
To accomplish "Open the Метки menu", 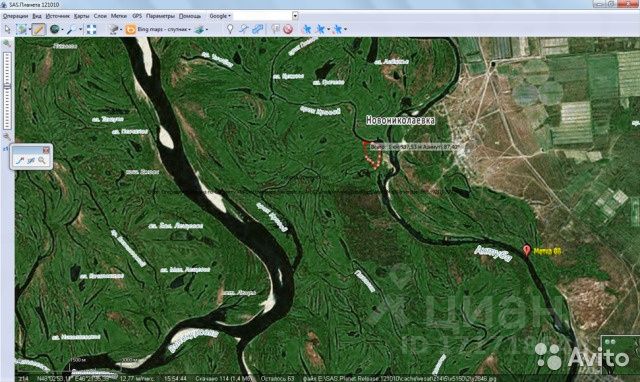I will (x=119, y=16).
